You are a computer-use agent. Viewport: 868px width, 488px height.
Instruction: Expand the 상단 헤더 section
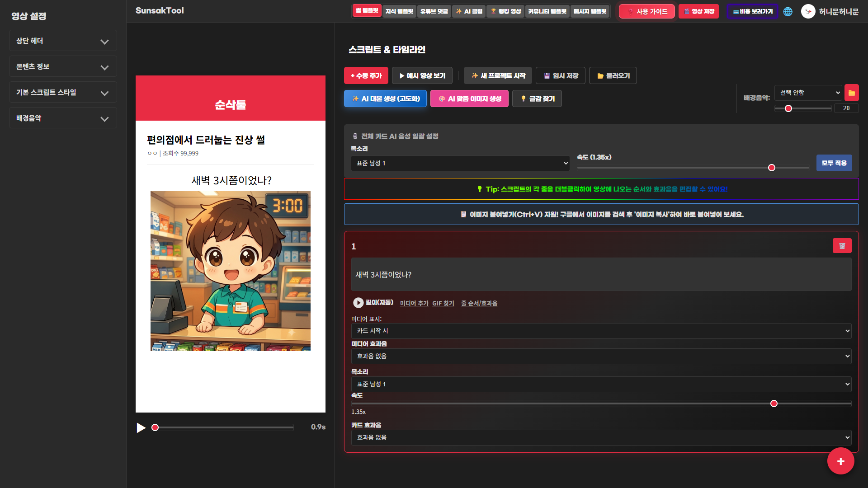click(63, 41)
